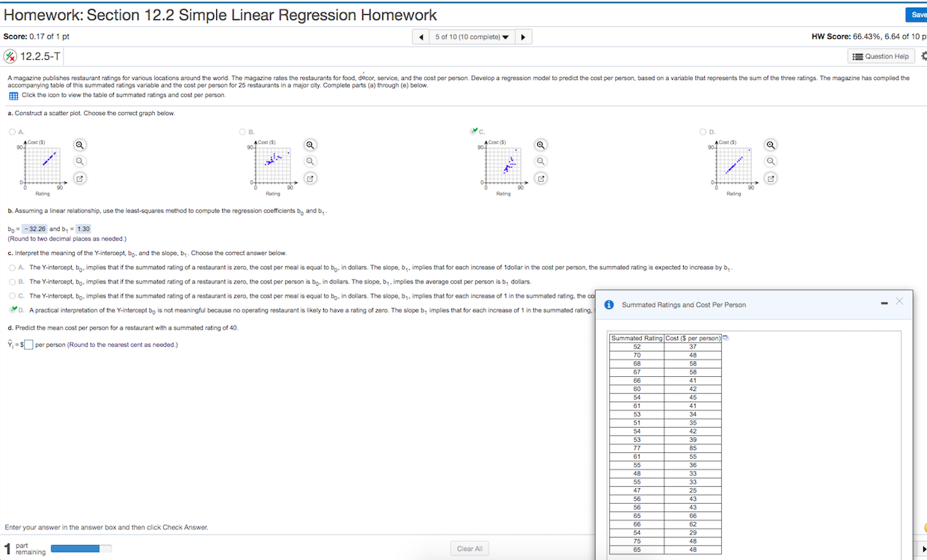Zoom out on scatter plot B
Screen dimensions: 927x560
click(x=310, y=160)
